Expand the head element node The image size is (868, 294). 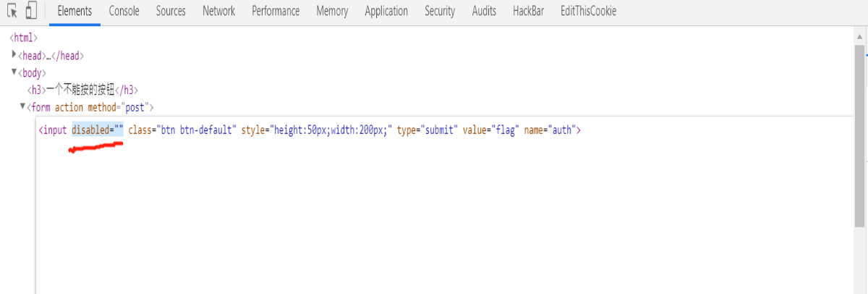click(14, 55)
